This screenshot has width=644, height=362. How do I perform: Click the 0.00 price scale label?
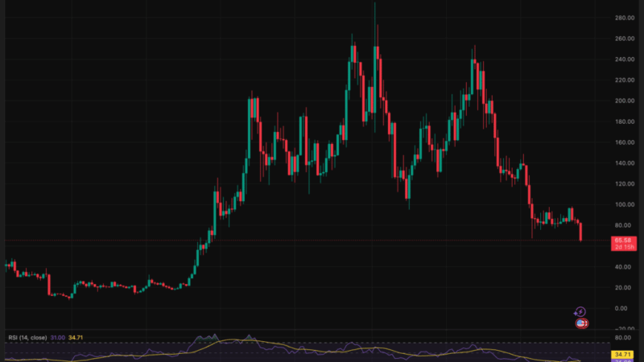[x=621, y=308]
